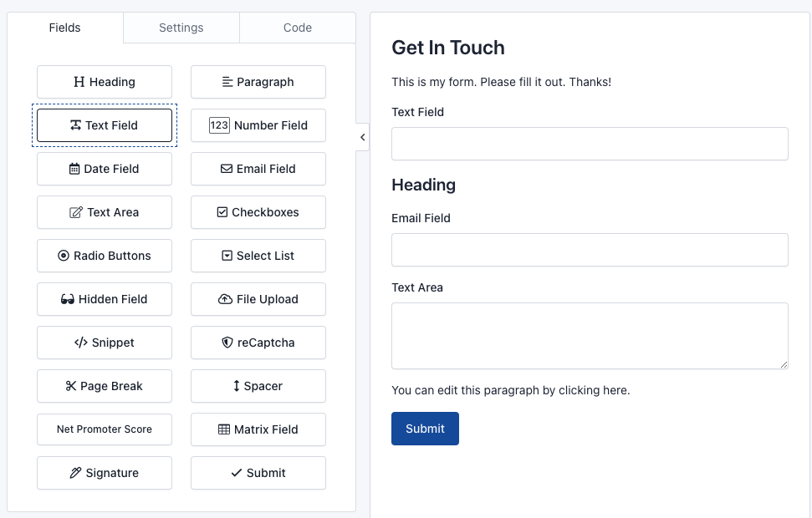This screenshot has width=812, height=518.
Task: Switch to the Settings tab
Action: (x=181, y=28)
